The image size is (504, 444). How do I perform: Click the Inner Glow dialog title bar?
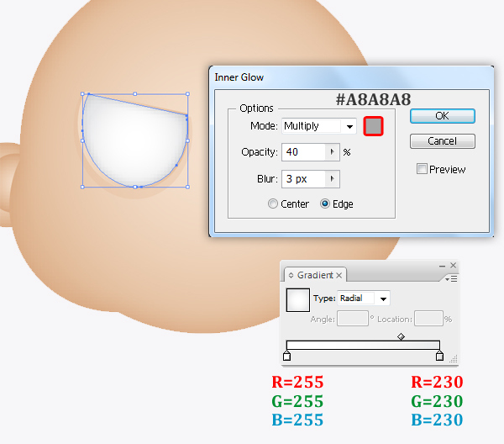[351, 77]
